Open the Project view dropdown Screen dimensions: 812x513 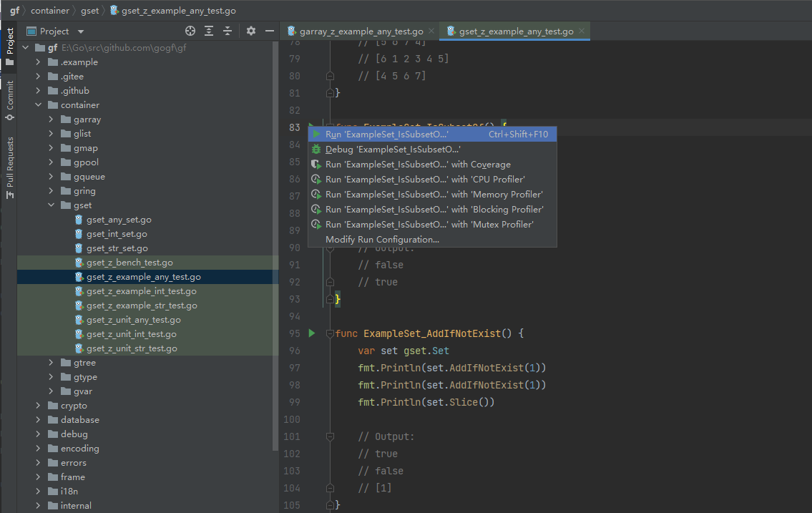click(x=80, y=31)
